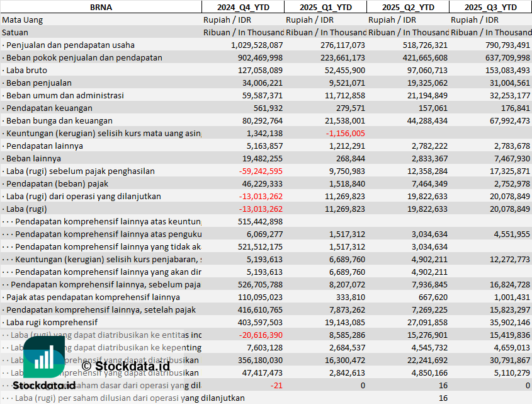Screen dimensions: 532x404
Task: Click the Laba rugi komprehensif label
Action: click(52, 322)
